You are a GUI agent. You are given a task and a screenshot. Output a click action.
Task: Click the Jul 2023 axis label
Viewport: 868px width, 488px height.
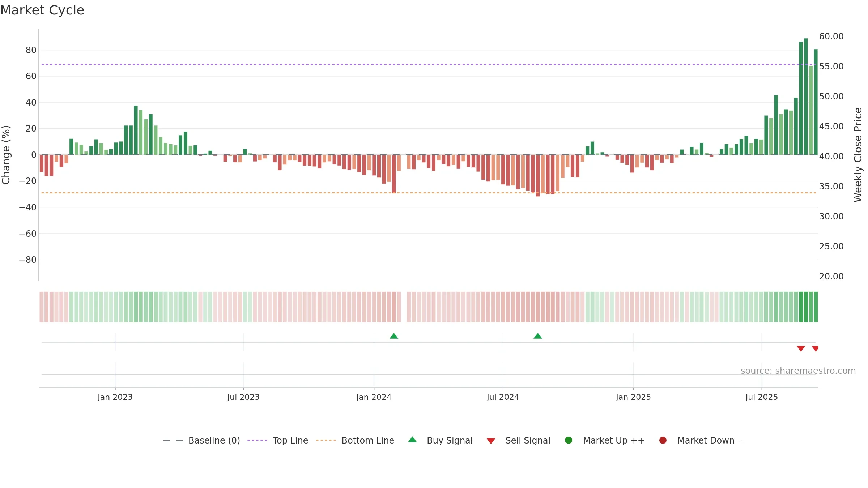(x=243, y=397)
